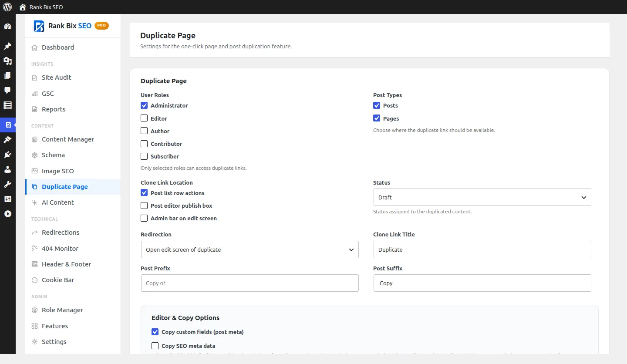The height and width of the screenshot is (364, 627).
Task: Check Copy SEO meta data option
Action: coord(155,346)
